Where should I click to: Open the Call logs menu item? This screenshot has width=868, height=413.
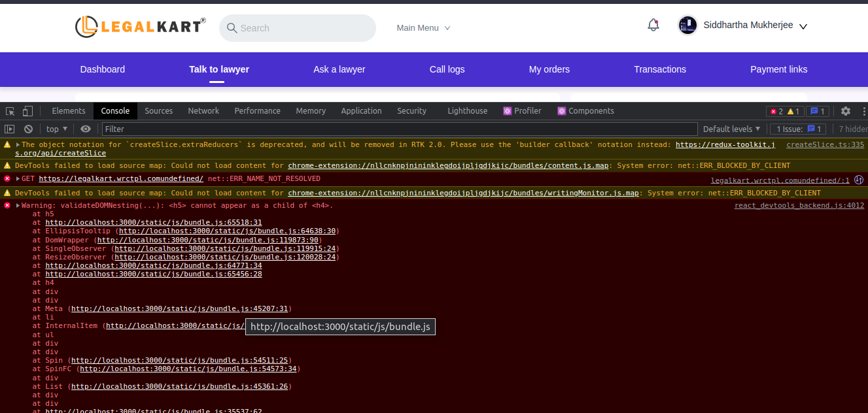[447, 69]
